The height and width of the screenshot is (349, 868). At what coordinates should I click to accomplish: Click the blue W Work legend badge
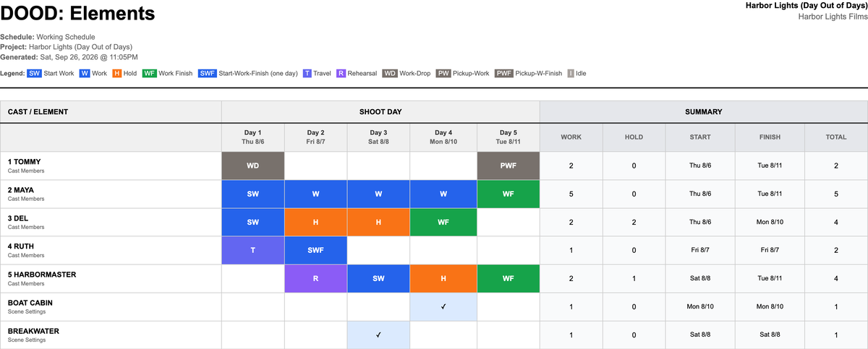[85, 73]
